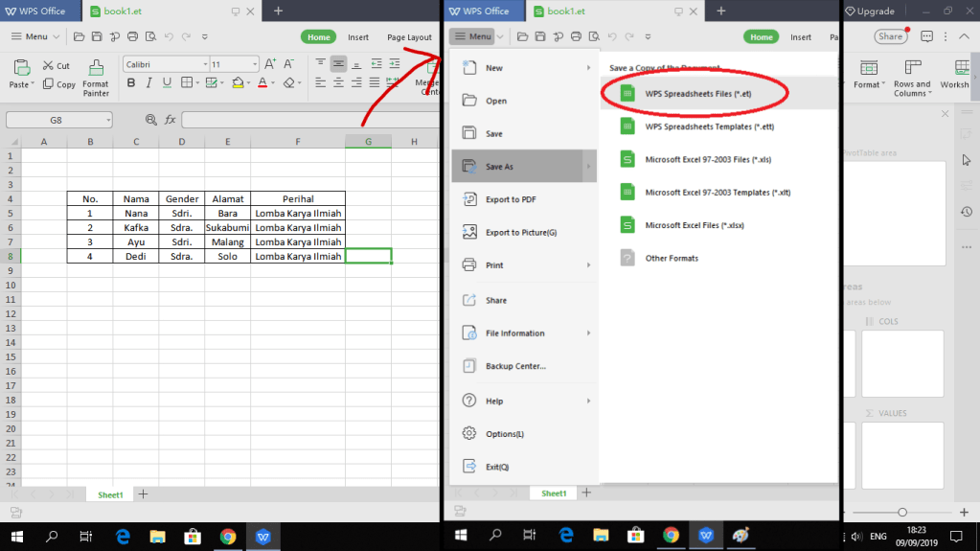Click the Export to PDF icon
This screenshot has height=551, width=980.
(469, 199)
